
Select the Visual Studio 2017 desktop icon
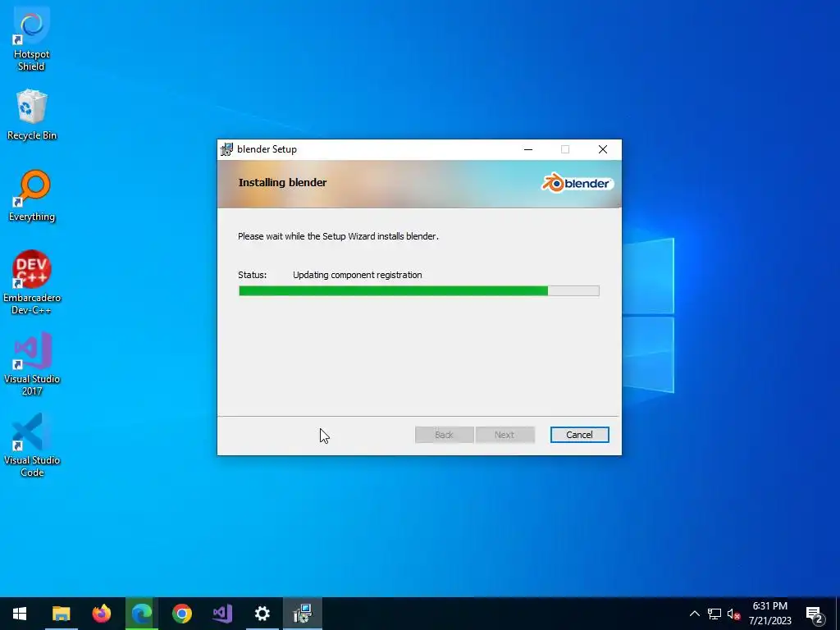(32, 363)
